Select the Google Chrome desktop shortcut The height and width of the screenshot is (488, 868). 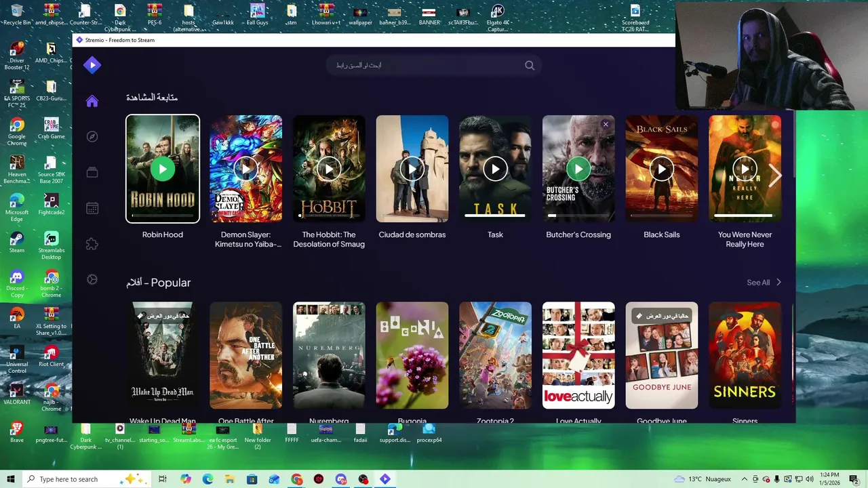click(17, 131)
